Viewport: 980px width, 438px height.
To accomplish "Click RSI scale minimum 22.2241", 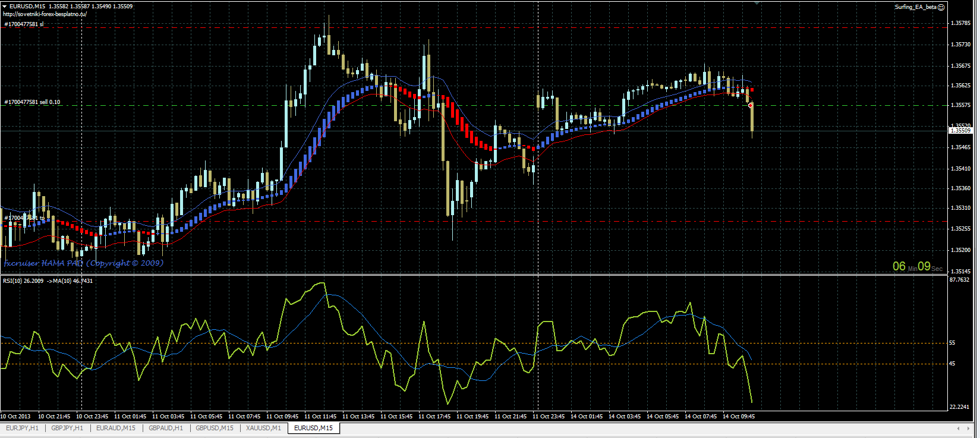I will click(960, 407).
